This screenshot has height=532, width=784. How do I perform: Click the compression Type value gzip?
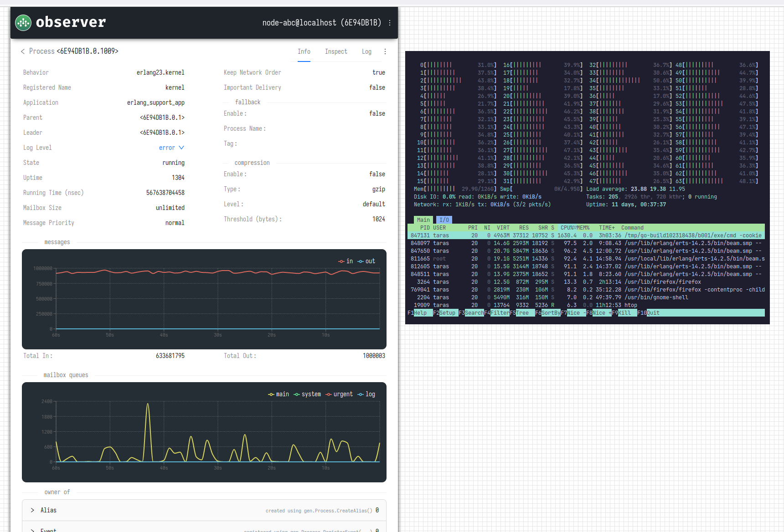point(379,189)
